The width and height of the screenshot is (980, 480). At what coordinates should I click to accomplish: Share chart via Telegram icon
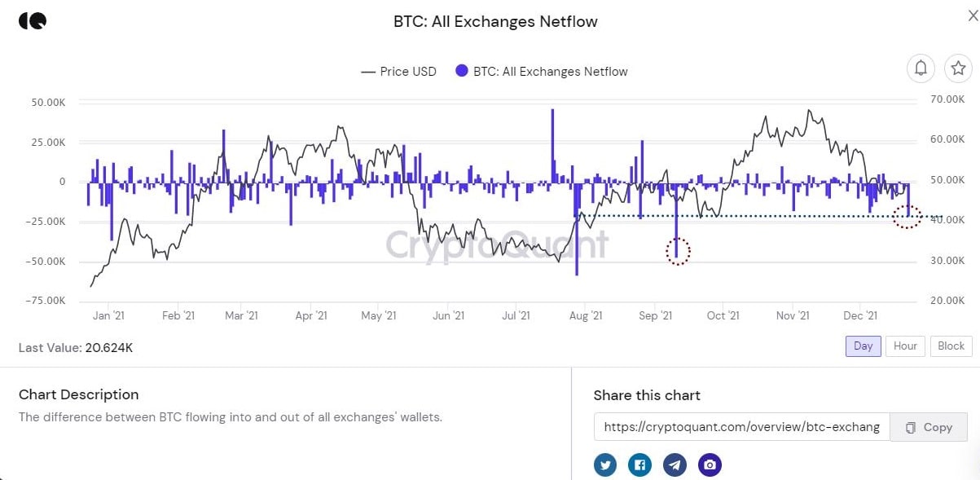click(x=675, y=465)
